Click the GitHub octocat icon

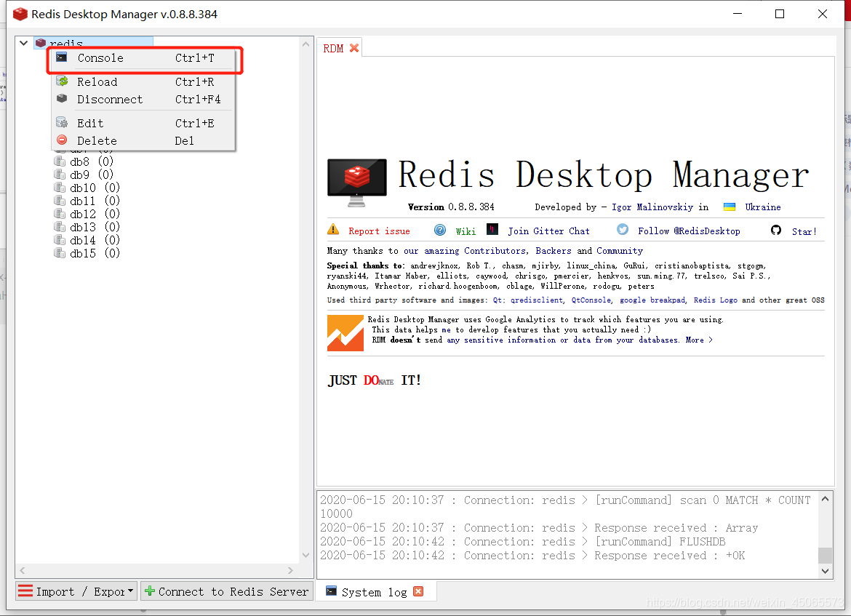(x=776, y=230)
